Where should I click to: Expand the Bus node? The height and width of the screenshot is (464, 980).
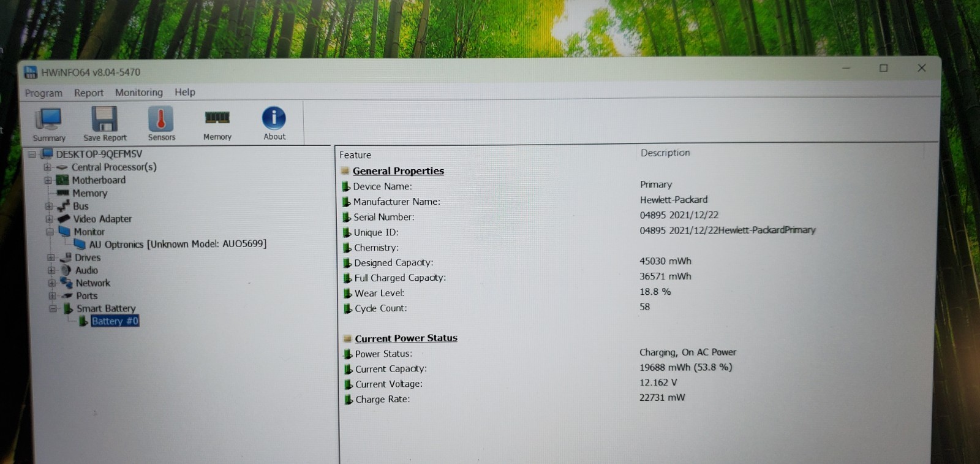click(x=48, y=206)
